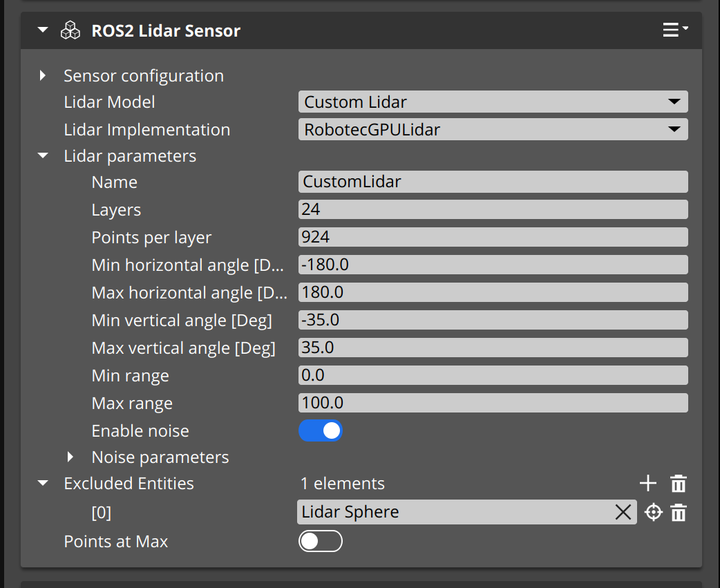Click the Min vertical angle field
This screenshot has height=588, width=720.
click(x=493, y=320)
